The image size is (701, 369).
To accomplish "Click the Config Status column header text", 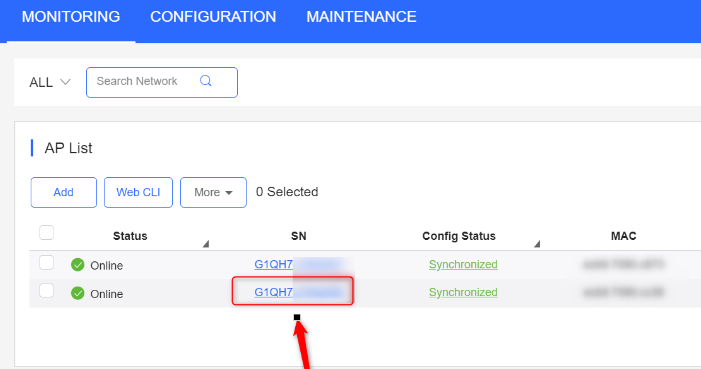I will (x=459, y=236).
